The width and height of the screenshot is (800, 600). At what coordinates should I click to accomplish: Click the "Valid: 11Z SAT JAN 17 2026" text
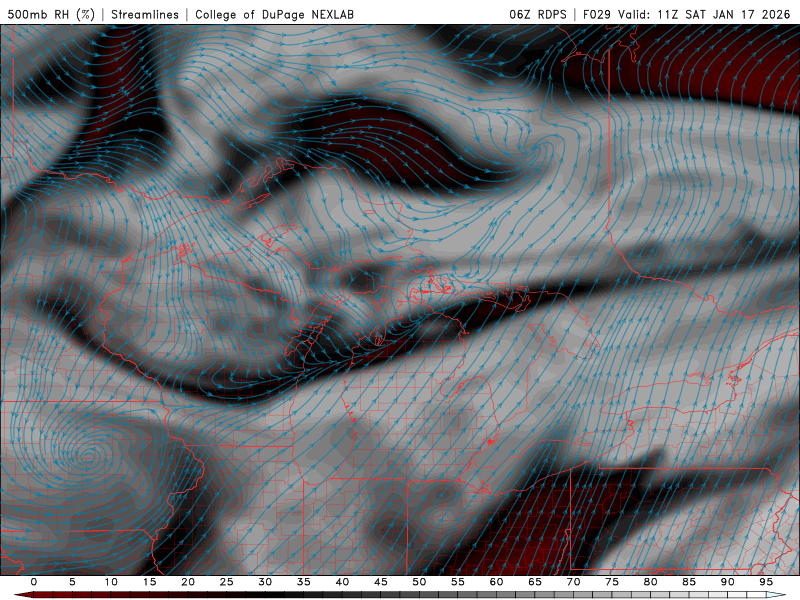coord(705,15)
